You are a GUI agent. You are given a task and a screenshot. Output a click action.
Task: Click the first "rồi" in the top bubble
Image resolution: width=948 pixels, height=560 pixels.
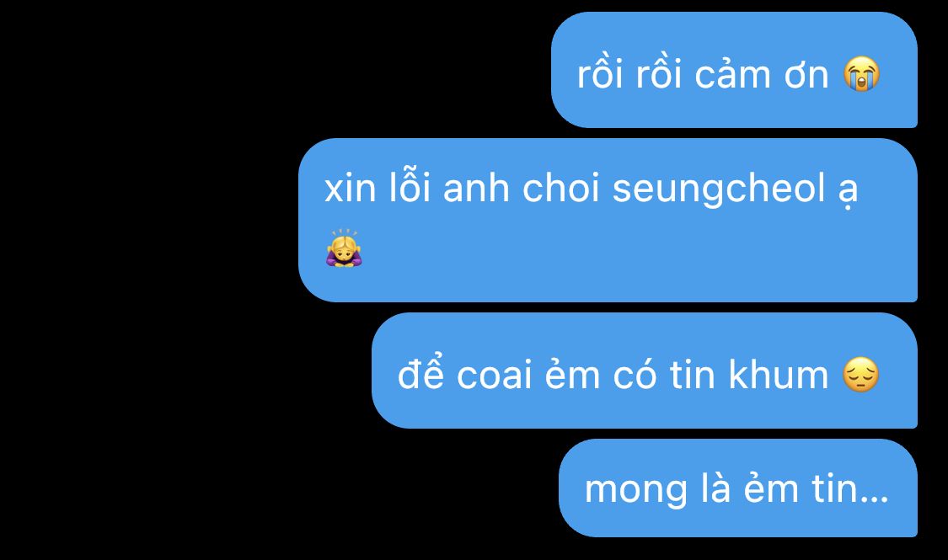click(x=599, y=74)
